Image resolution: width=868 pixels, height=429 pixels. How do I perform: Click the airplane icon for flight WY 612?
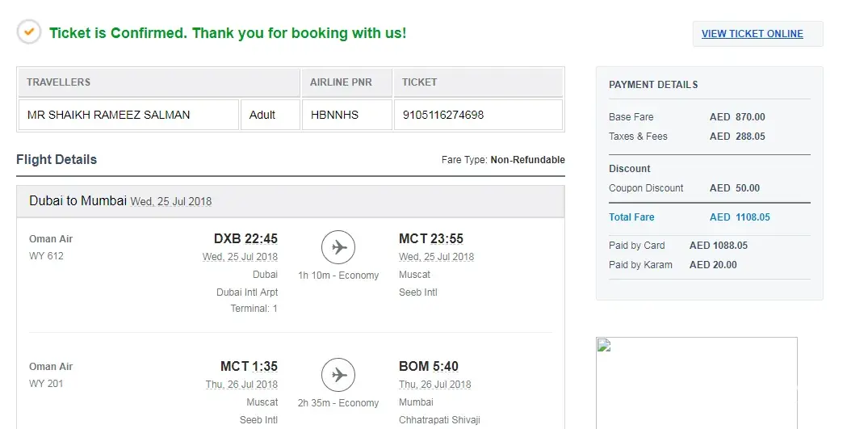pos(338,247)
